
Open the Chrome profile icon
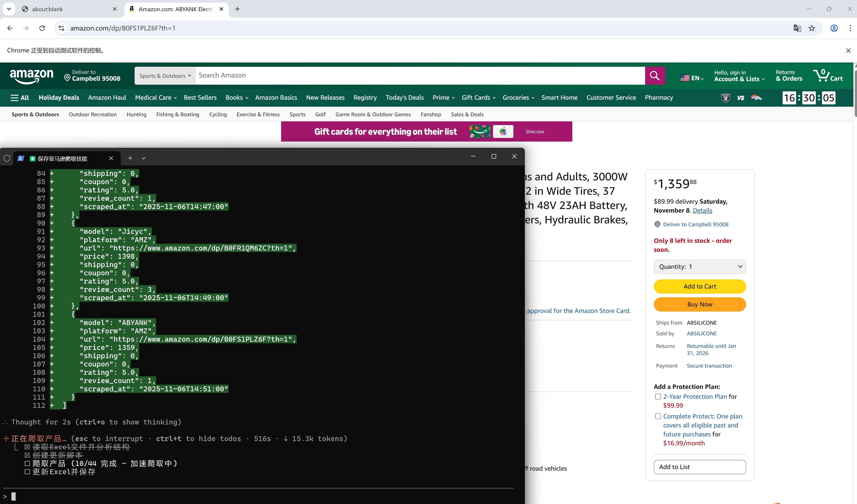834,28
